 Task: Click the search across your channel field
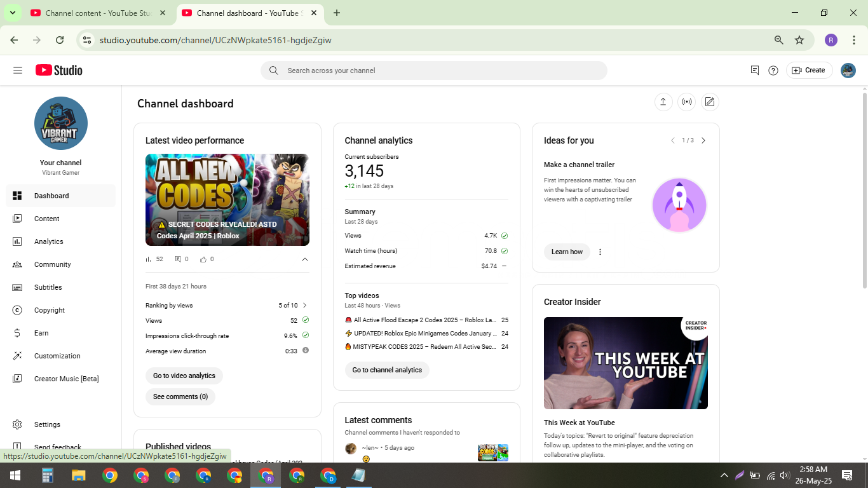coord(433,71)
